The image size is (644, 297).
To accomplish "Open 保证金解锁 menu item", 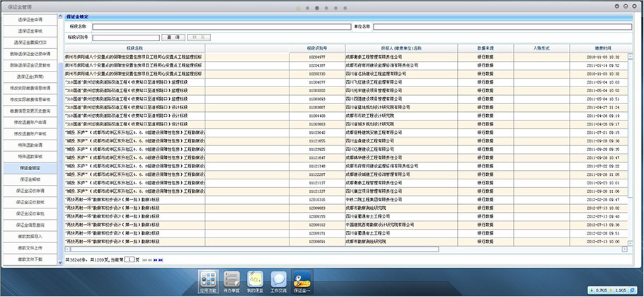I will (x=30, y=179).
